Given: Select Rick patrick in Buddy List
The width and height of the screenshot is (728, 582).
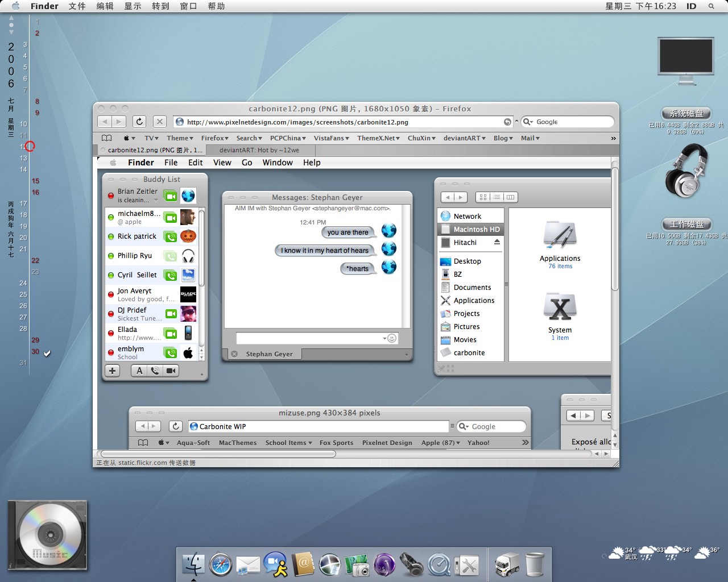Looking at the screenshot, I should click(x=151, y=236).
